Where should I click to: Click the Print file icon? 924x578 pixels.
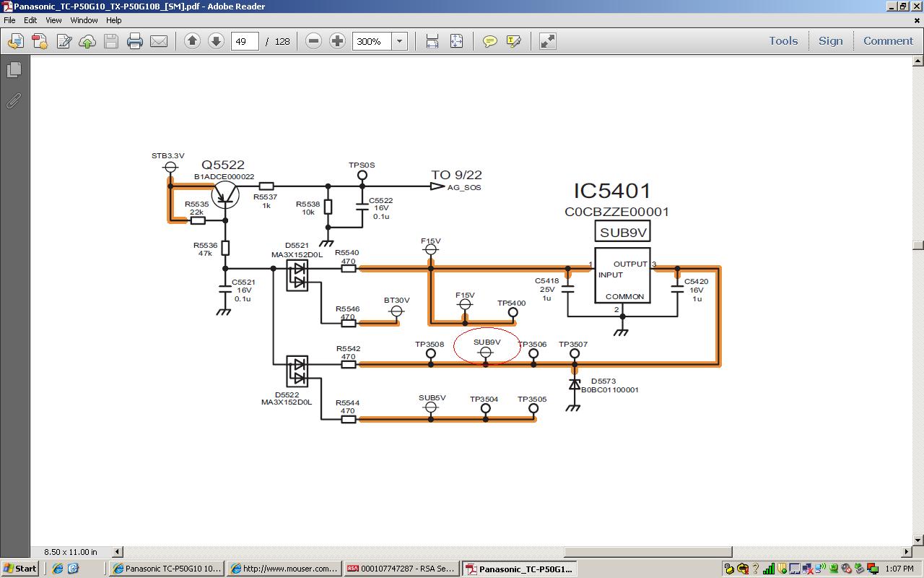(x=135, y=41)
